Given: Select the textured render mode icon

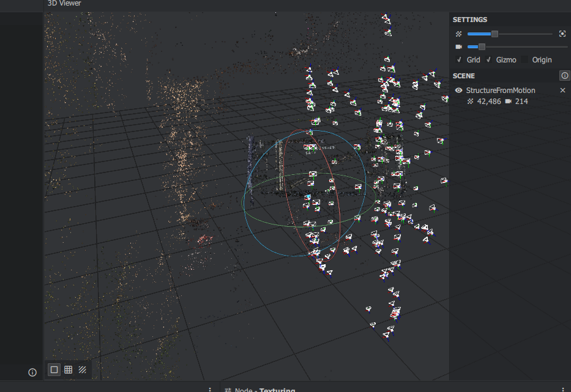Looking at the screenshot, I should [x=82, y=369].
